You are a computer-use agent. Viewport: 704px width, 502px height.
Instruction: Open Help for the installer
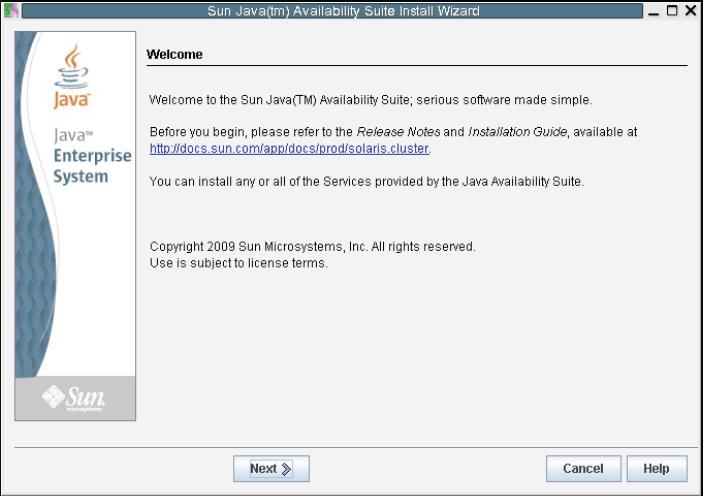656,468
